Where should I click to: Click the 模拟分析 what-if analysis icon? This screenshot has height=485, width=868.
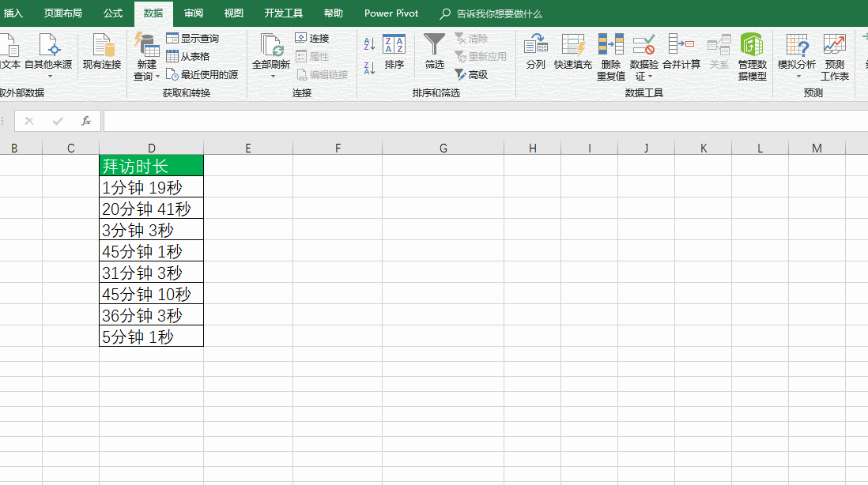coord(797,45)
